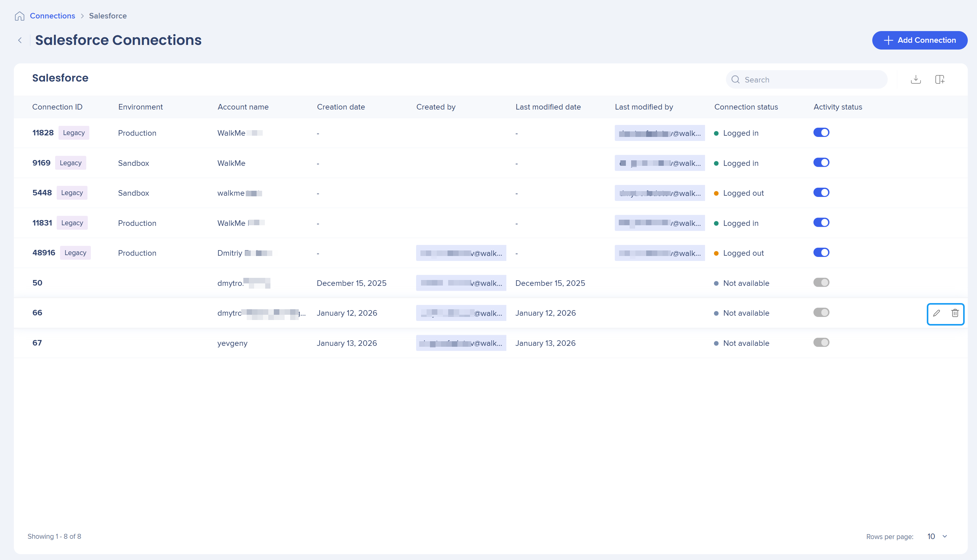Viewport: 977px width, 560px height.
Task: Sort by Connection ID column header
Action: (57, 107)
